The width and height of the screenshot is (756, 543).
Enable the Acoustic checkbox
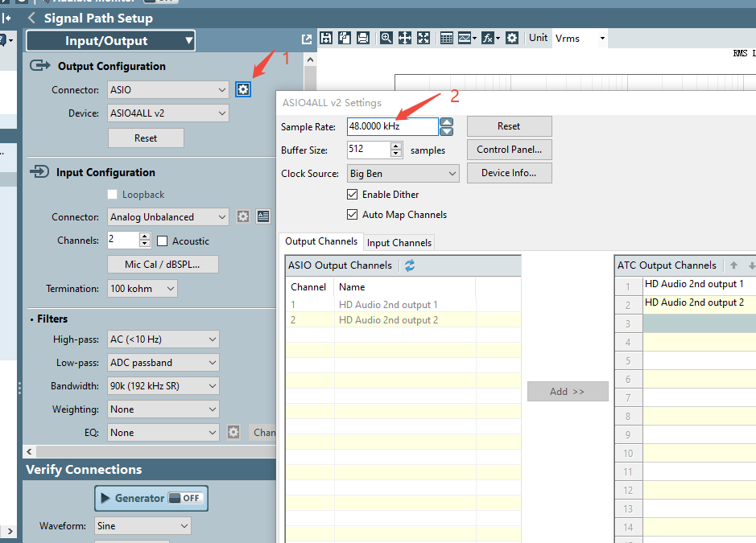[163, 241]
